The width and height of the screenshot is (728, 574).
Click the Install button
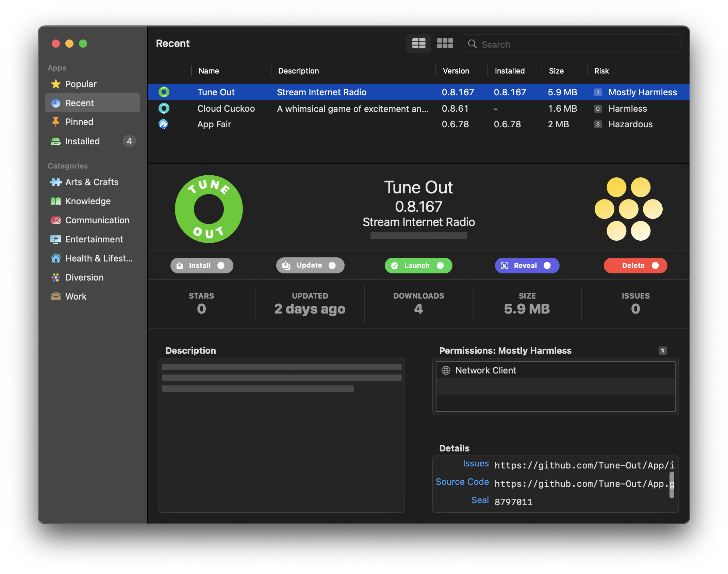coord(201,266)
